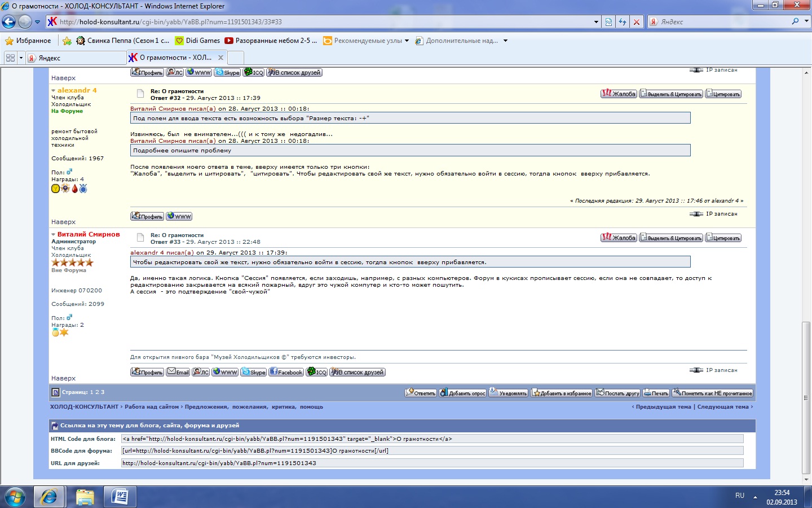
Task: Open the search provider dropdown arrow
Action: (806, 21)
